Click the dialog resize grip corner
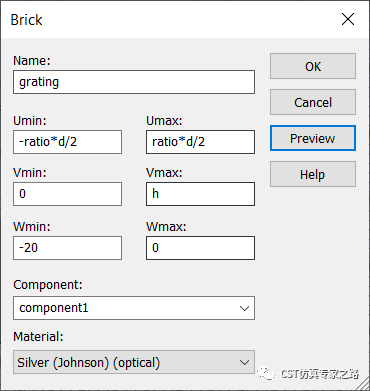 364,385
